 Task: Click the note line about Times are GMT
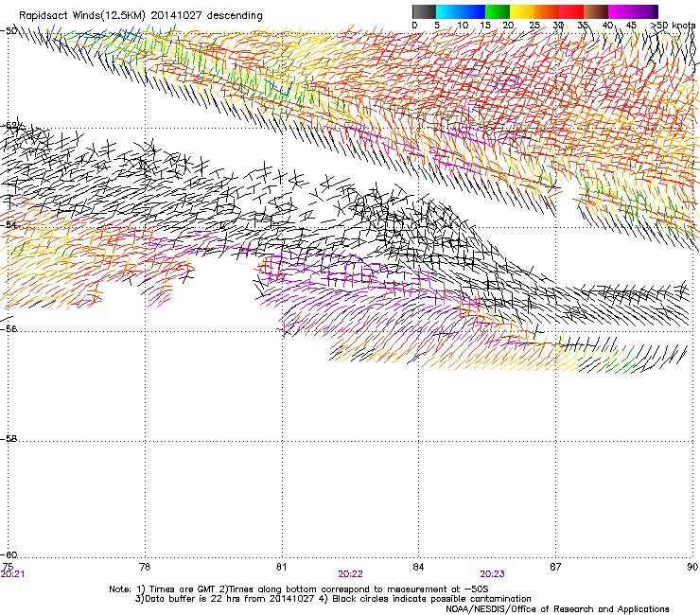(x=299, y=589)
